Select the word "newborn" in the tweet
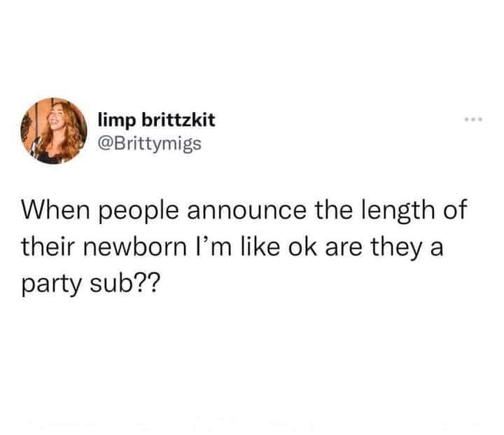The image size is (504, 435). (x=136, y=247)
